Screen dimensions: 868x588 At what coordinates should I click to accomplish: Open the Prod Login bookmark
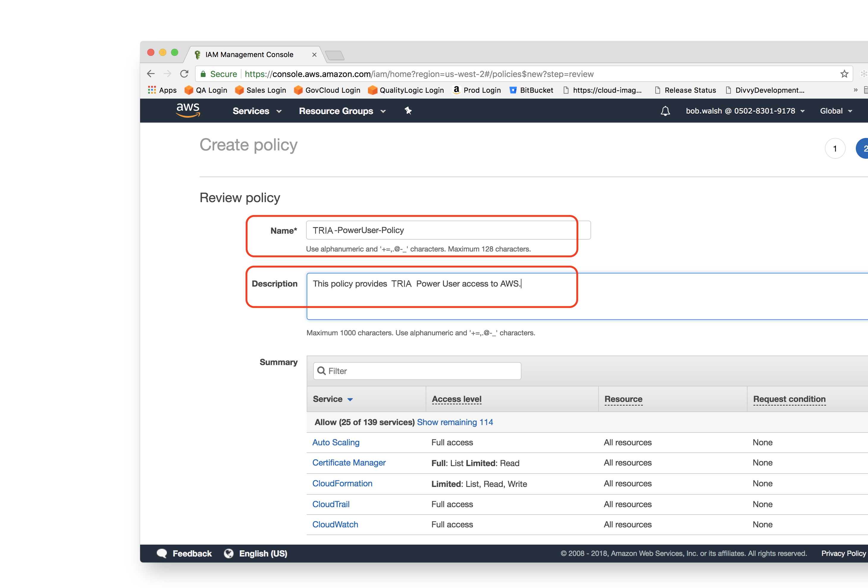coord(477,90)
